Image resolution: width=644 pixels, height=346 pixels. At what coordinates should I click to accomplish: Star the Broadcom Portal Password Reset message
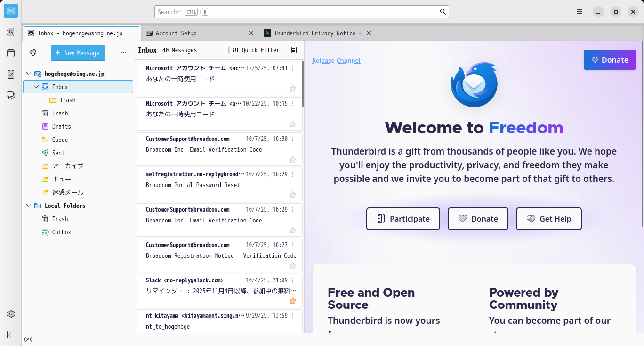point(293,195)
